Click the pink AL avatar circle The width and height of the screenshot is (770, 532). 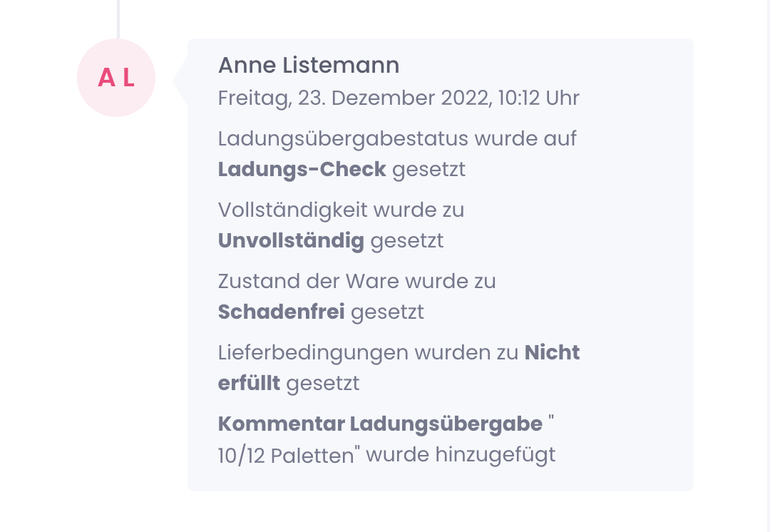pyautogui.click(x=116, y=78)
